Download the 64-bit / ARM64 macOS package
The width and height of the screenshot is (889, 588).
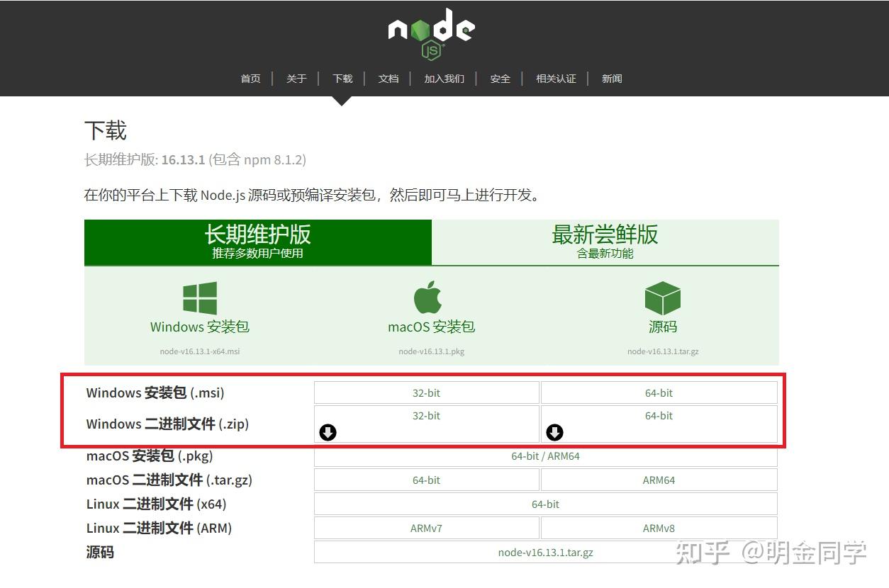pyautogui.click(x=545, y=456)
